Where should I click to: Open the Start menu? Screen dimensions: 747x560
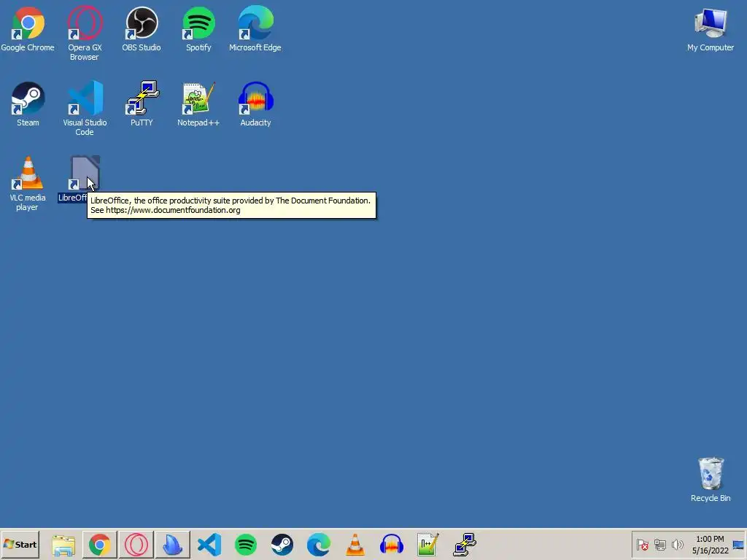tap(20, 544)
